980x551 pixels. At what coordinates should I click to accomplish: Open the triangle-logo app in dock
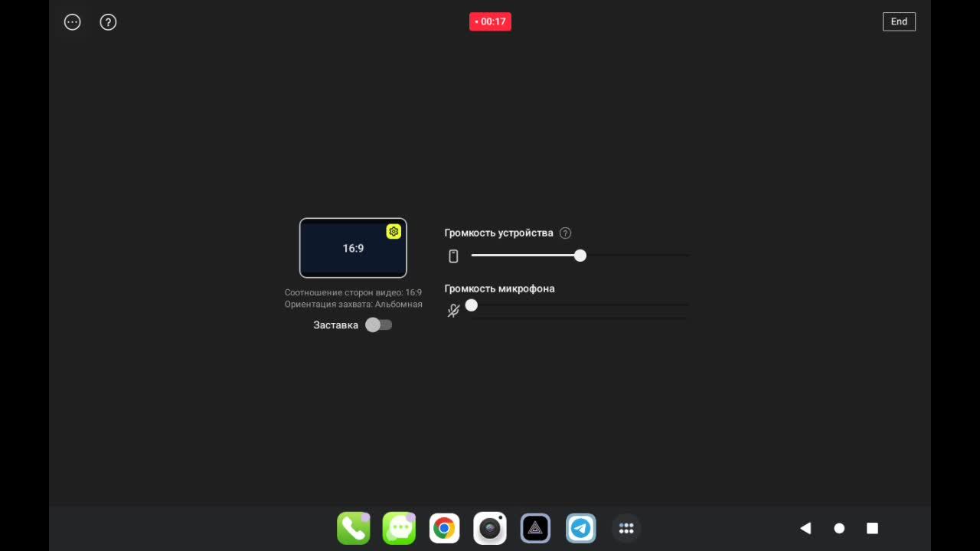[535, 528]
